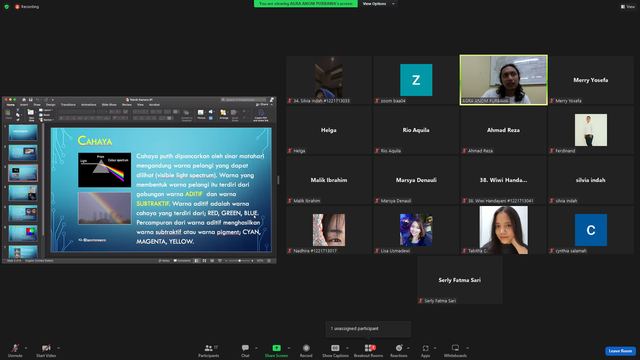Image resolution: width=640 pixels, height=360 pixels.
Task: Select AGRA ANOM PURBAWA's video tile
Action: tap(504, 80)
